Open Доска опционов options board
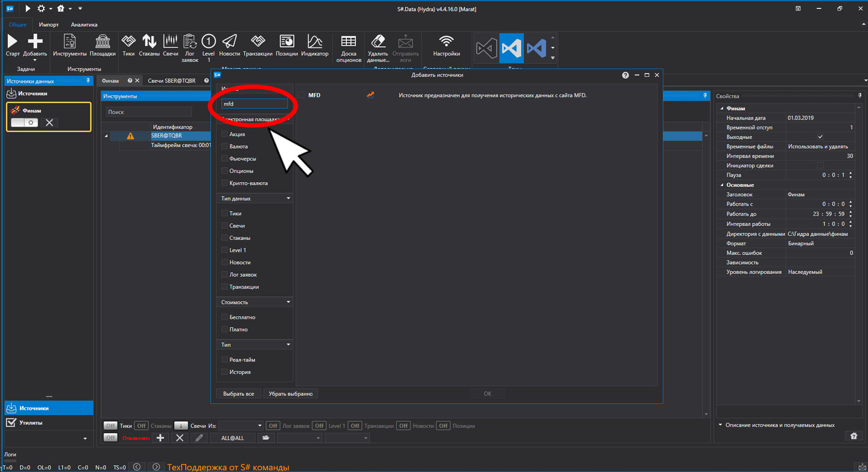 click(x=348, y=41)
